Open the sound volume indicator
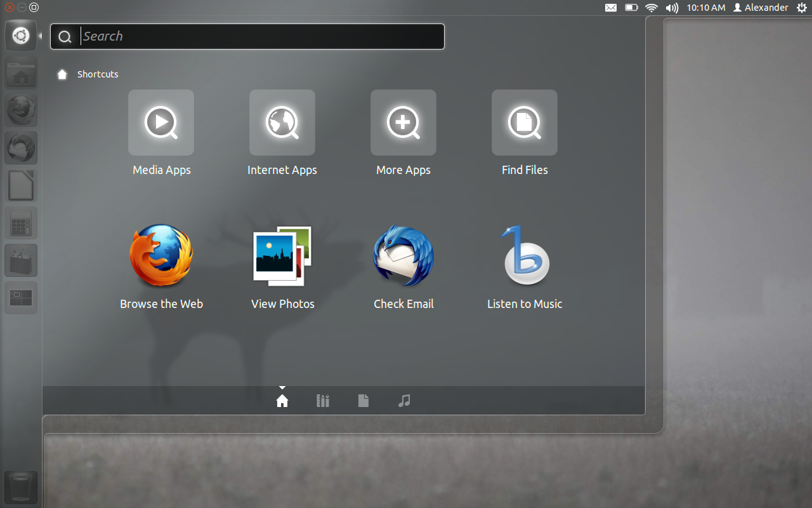The width and height of the screenshot is (812, 508). click(672, 8)
